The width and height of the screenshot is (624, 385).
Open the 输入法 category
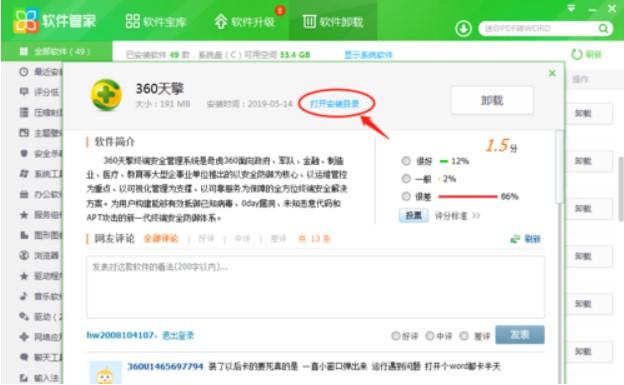coord(40,377)
